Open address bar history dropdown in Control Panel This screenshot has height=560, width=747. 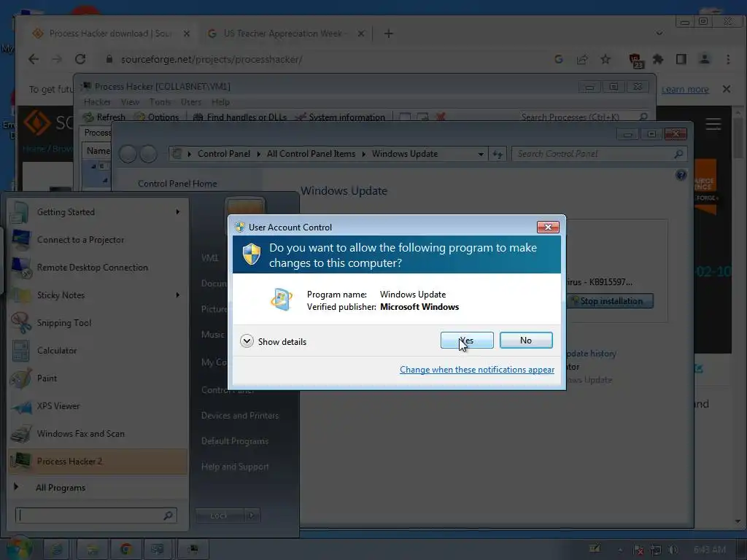coord(481,155)
